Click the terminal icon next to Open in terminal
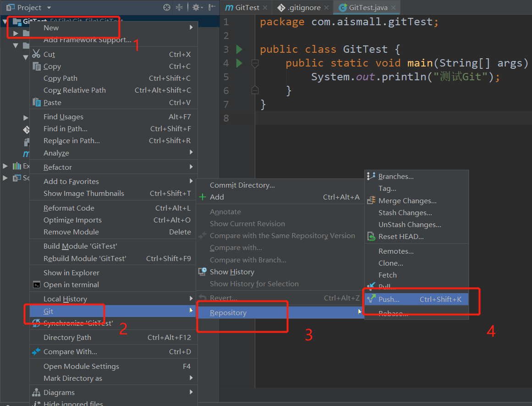The image size is (532, 406). [x=36, y=285]
